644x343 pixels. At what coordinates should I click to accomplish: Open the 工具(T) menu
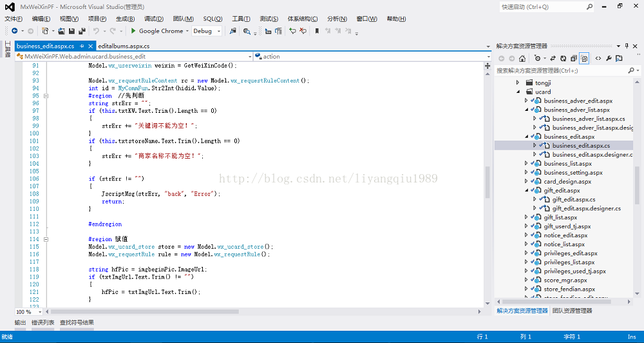click(241, 19)
